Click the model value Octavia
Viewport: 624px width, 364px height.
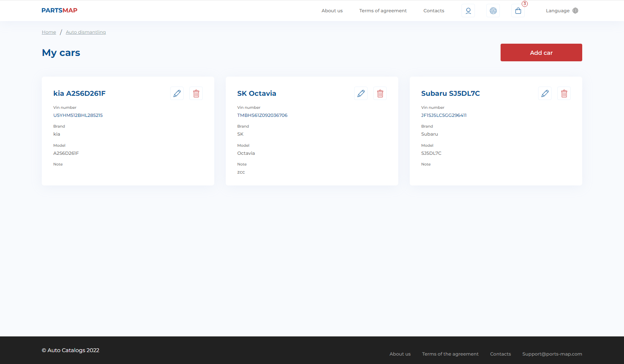pos(246,153)
